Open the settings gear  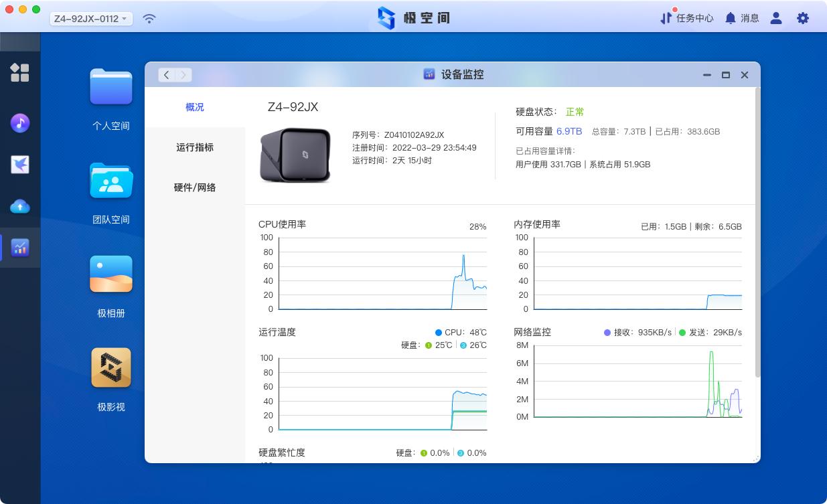click(802, 18)
